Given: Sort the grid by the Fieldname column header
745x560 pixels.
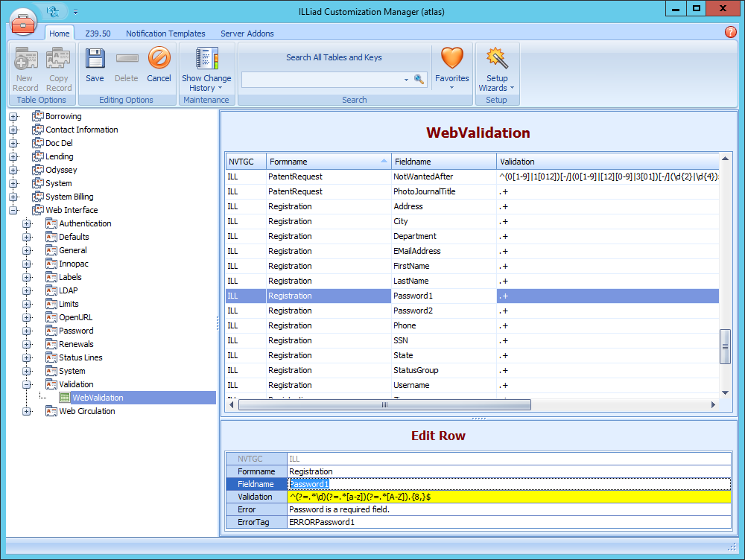Looking at the screenshot, I should (443, 161).
